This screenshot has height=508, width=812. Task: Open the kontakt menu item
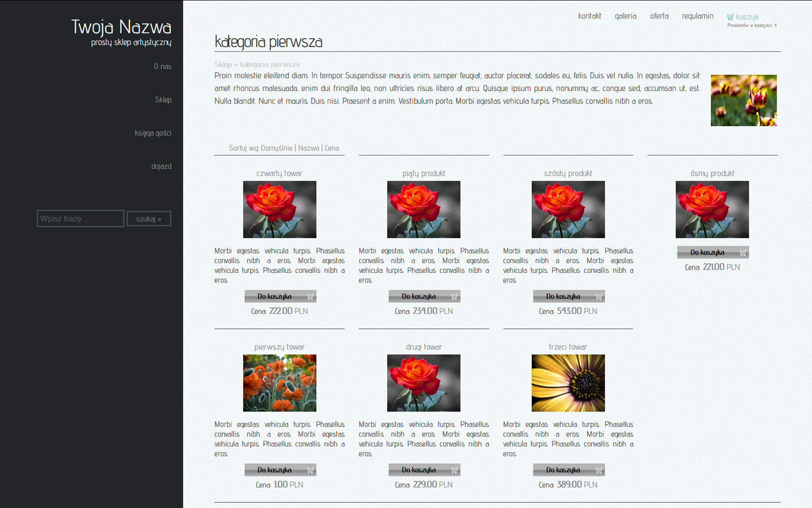pos(589,16)
